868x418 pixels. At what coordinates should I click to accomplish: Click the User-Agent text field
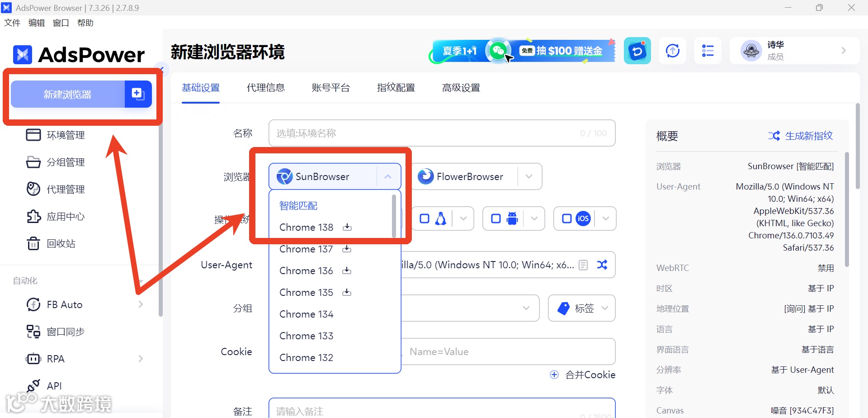(x=487, y=265)
